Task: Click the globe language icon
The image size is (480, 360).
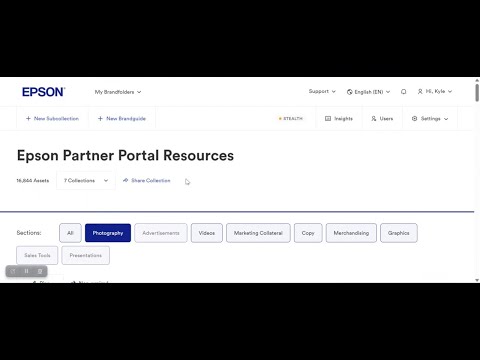Action: (x=350, y=92)
